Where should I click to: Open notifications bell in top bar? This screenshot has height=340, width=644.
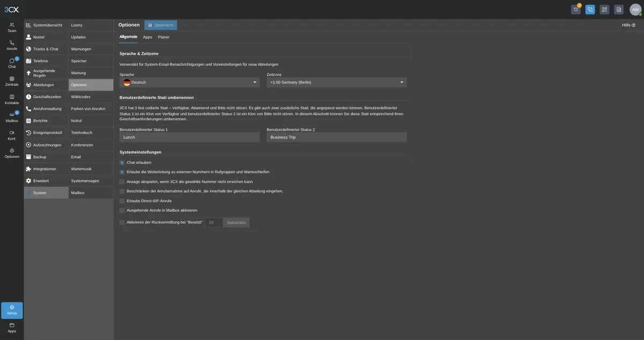point(576,9)
